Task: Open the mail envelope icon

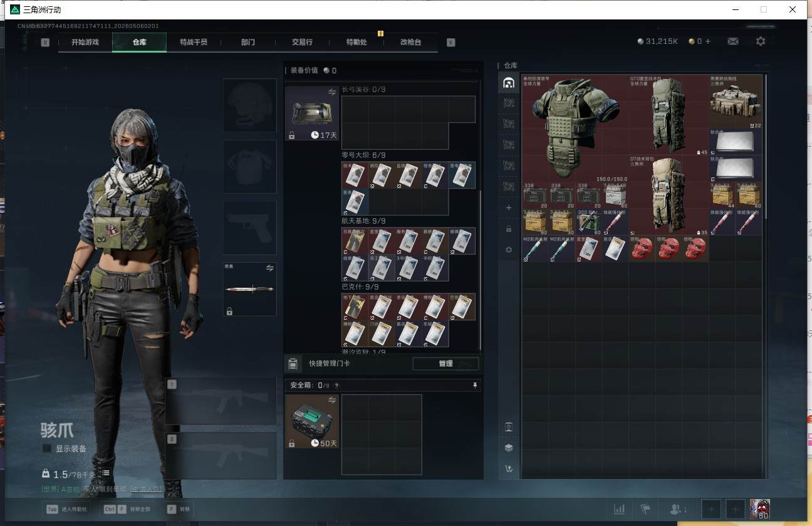Action: coord(732,41)
